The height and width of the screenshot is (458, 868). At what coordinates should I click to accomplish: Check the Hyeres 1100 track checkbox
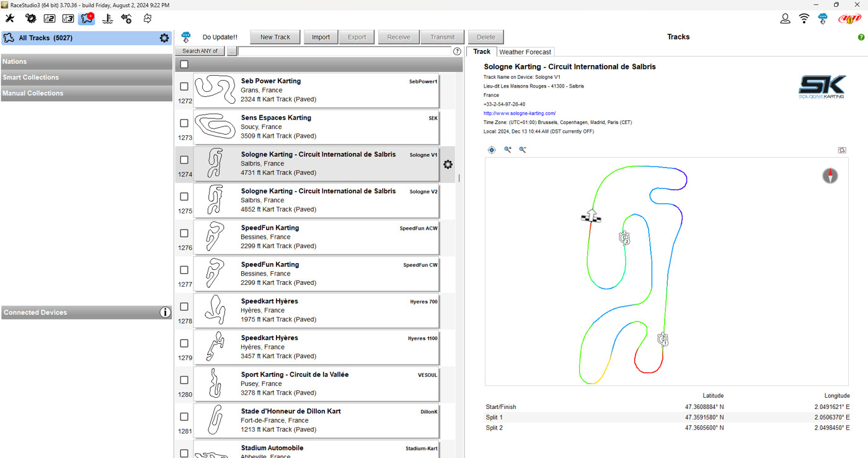point(184,343)
